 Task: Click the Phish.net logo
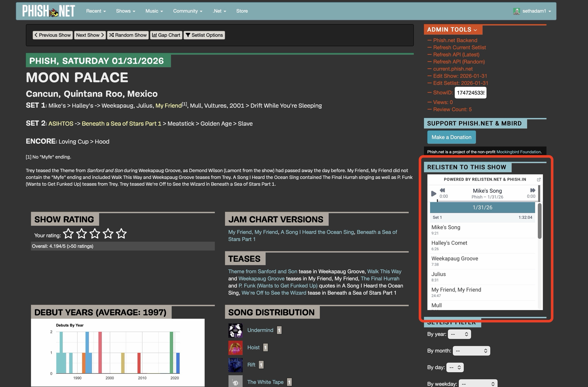[49, 11]
